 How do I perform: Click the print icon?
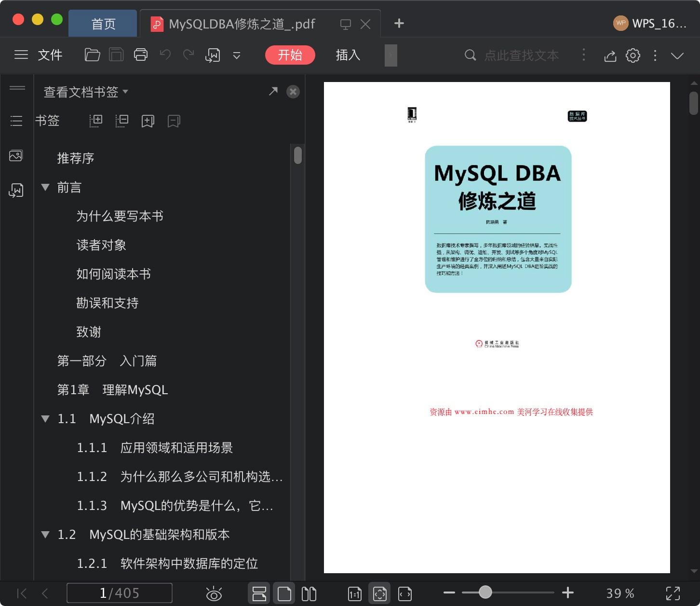(141, 55)
